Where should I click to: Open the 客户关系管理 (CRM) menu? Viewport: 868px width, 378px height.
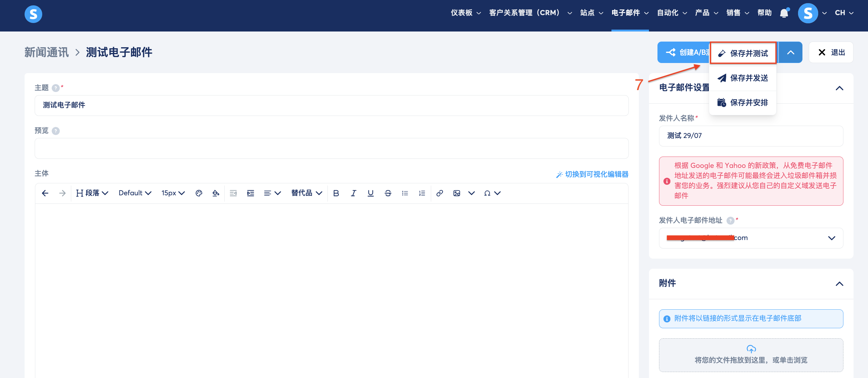(x=530, y=13)
